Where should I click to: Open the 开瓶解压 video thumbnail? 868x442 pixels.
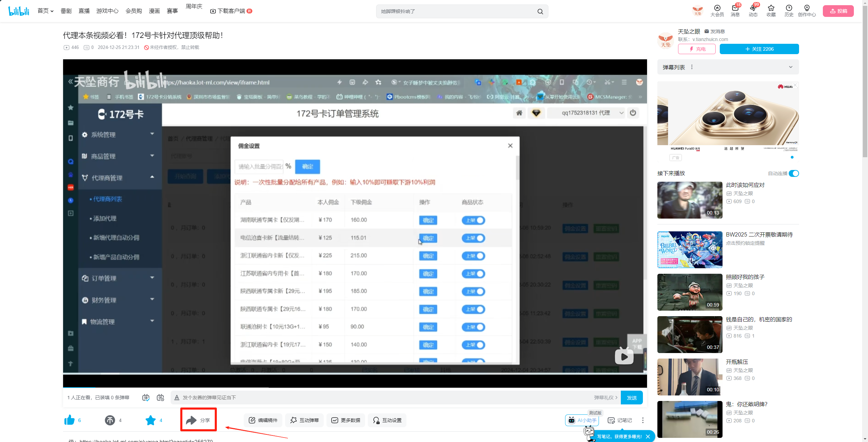tap(689, 377)
